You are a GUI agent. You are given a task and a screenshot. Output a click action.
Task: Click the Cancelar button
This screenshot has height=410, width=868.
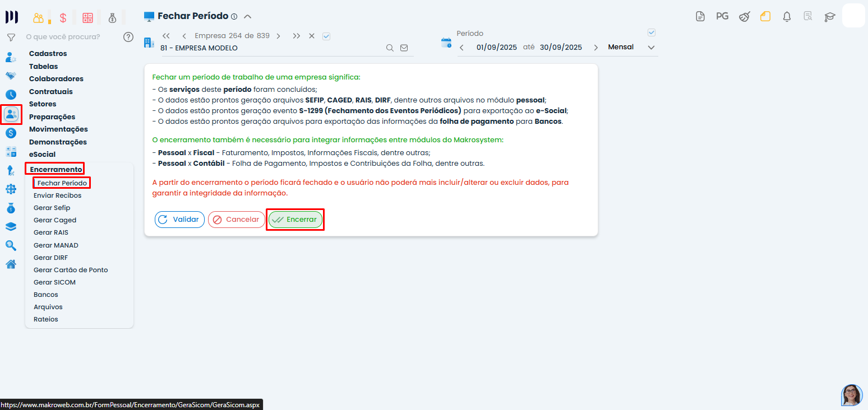click(x=236, y=220)
